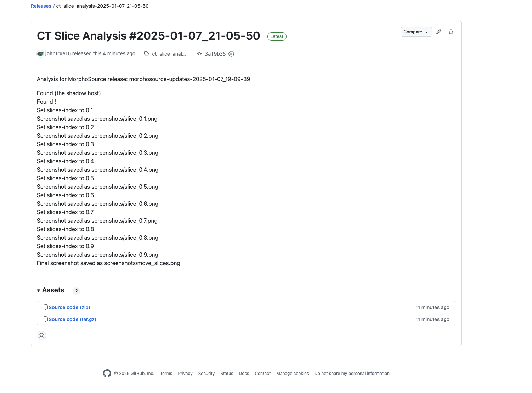Click the trash delete release icon
This screenshot has width=532, height=393.
[x=451, y=32]
